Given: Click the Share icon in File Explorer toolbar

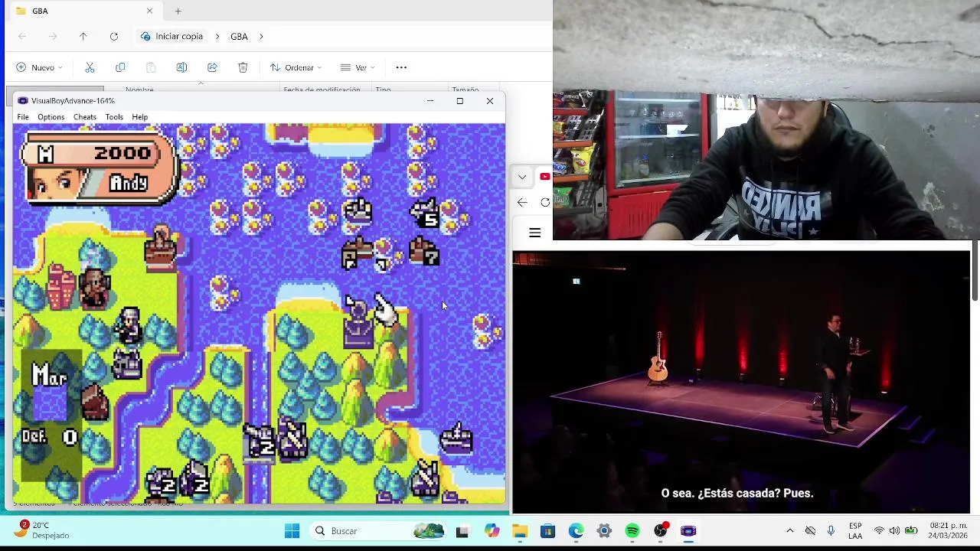Looking at the screenshot, I should point(212,67).
